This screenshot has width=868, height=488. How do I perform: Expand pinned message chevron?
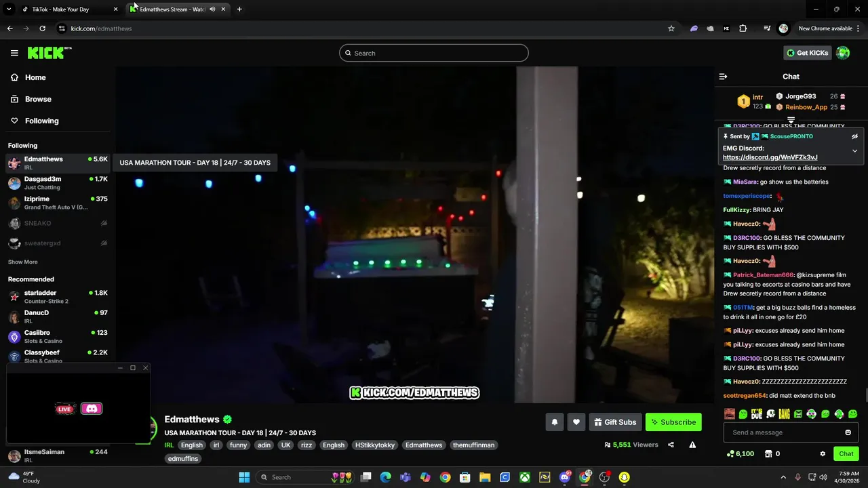click(x=854, y=150)
